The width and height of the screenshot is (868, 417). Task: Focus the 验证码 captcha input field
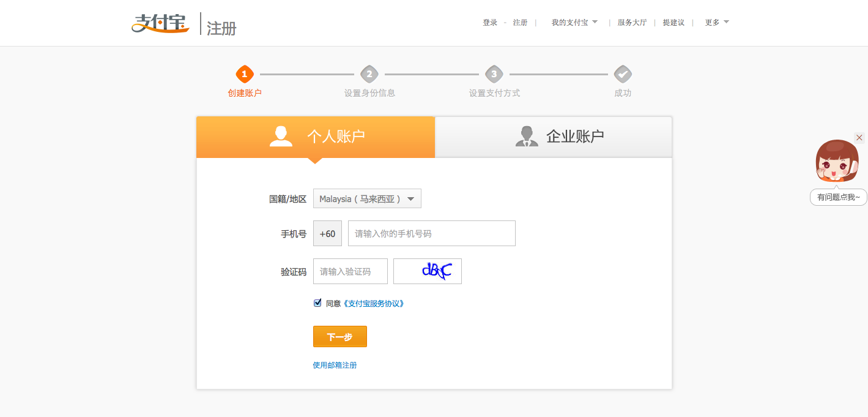click(351, 271)
